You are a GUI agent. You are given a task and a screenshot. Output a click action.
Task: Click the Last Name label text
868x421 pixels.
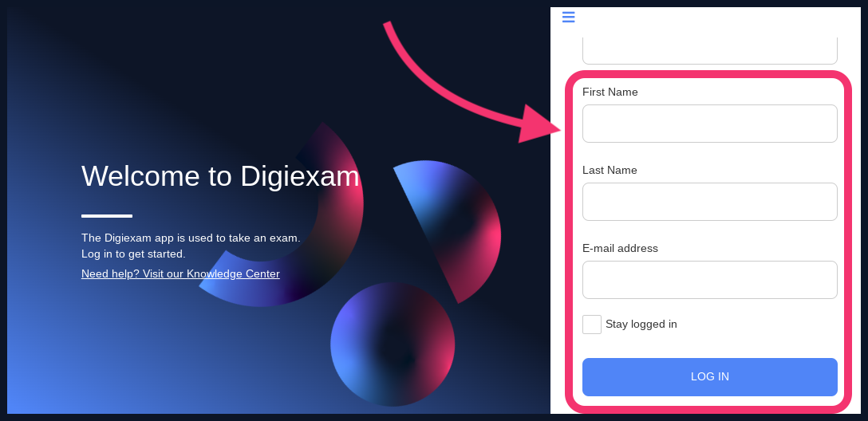[x=610, y=170]
